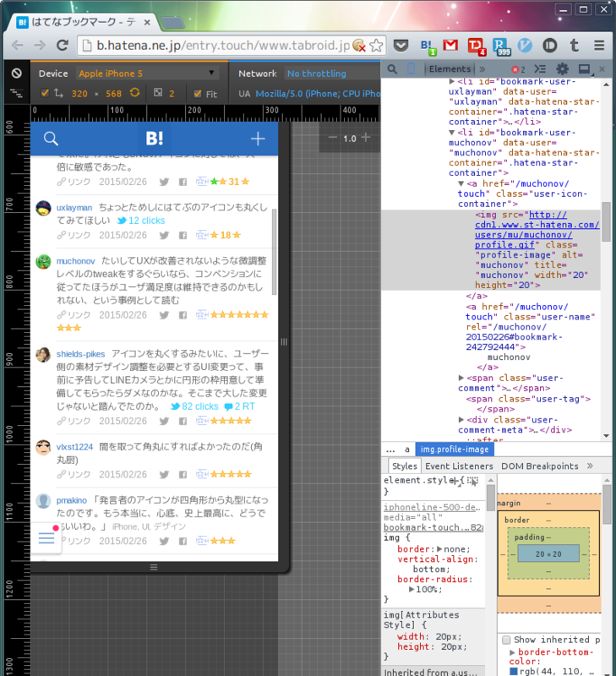Image resolution: width=616 pixels, height=676 pixels.
Task: Open the DevTools console drawer icon
Action: pyautogui.click(x=540, y=69)
